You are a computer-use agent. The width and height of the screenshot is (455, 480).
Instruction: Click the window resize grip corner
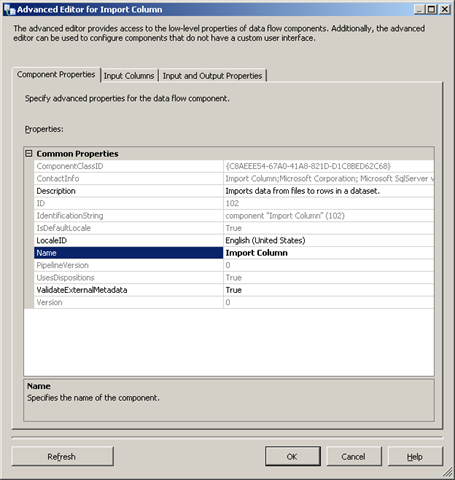[448, 472]
